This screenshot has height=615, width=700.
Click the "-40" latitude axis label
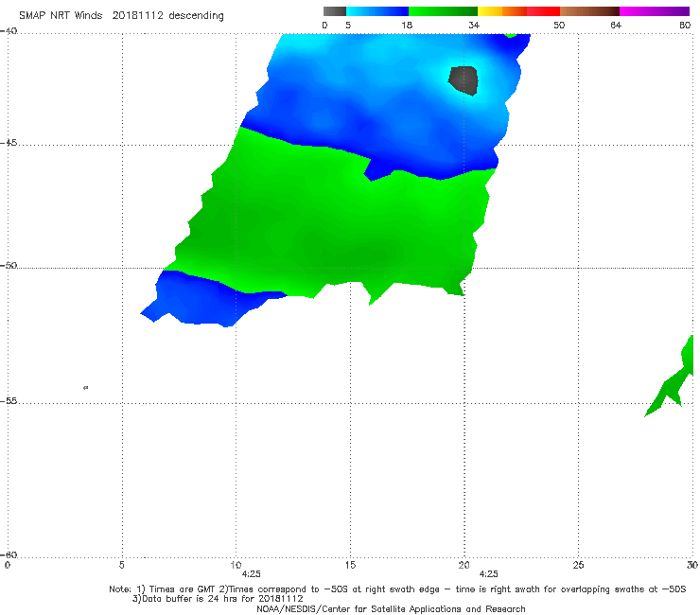(x=9, y=31)
